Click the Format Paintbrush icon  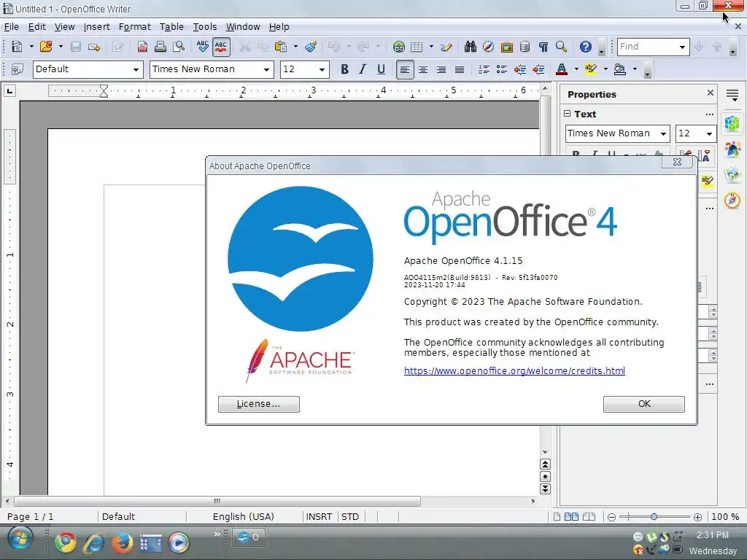tap(311, 47)
